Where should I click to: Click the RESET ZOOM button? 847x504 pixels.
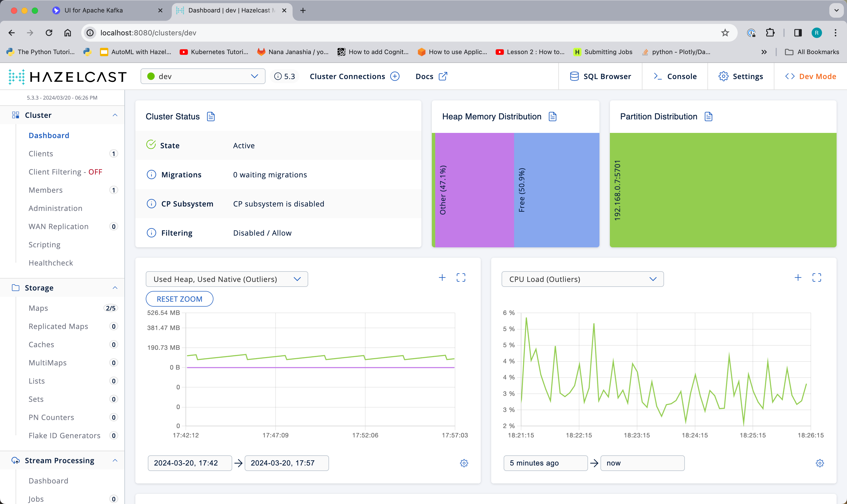(x=179, y=299)
